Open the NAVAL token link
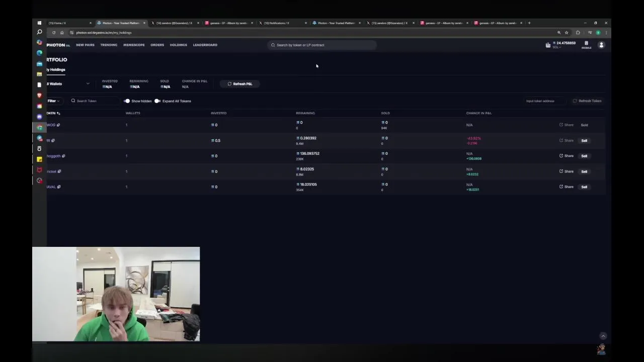Viewport: 644px width, 362px height. 51,187
